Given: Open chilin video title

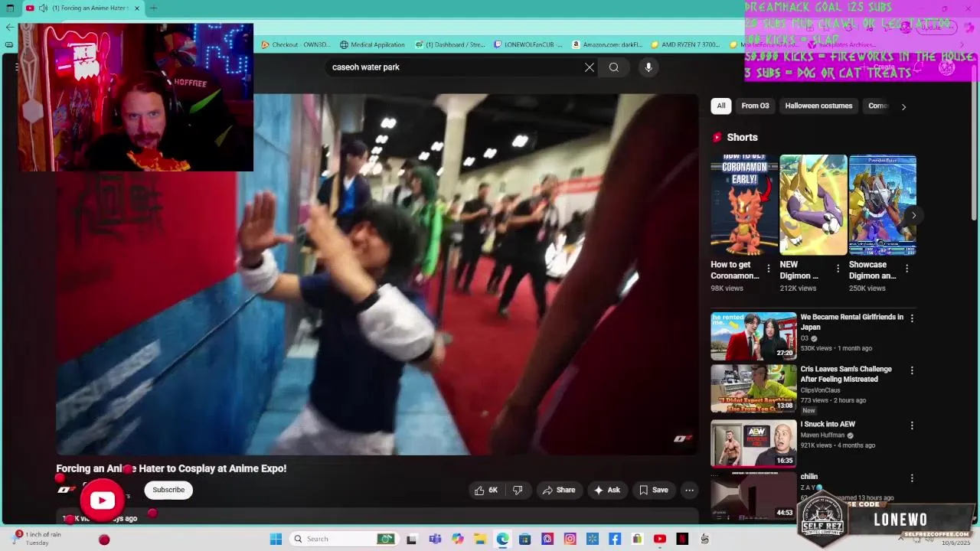Looking at the screenshot, I should [809, 477].
